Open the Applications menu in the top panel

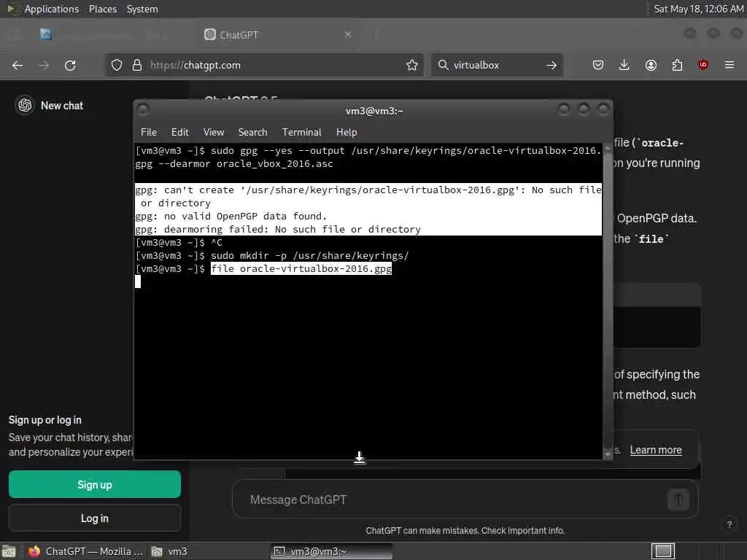pyautogui.click(x=52, y=9)
